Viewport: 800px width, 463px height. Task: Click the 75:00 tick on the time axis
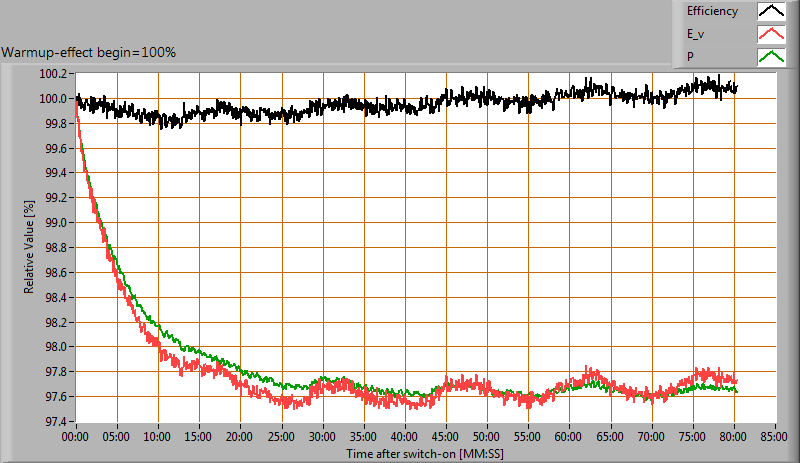(x=692, y=437)
